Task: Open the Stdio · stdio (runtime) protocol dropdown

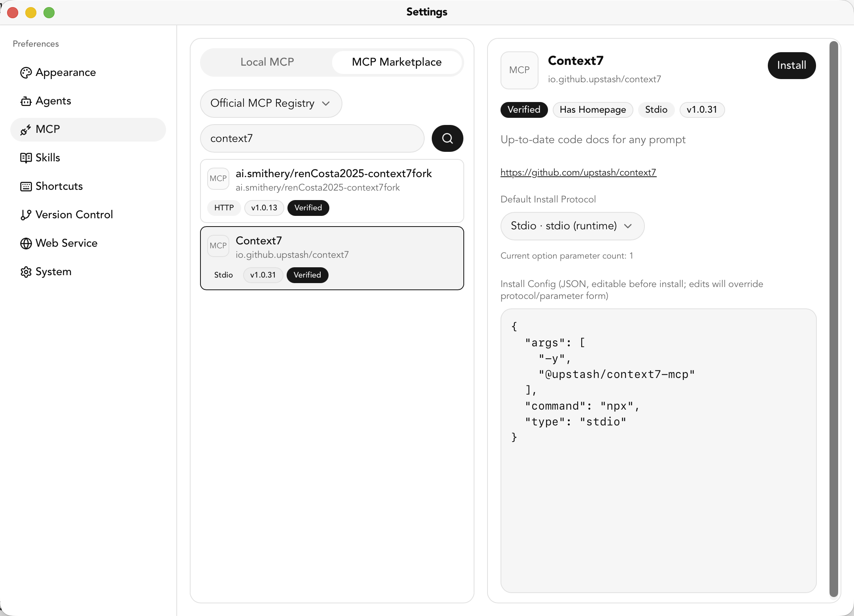Action: 572,226
